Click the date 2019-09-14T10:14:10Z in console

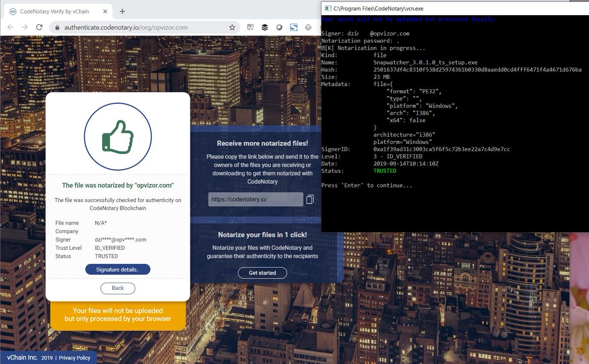(x=406, y=163)
